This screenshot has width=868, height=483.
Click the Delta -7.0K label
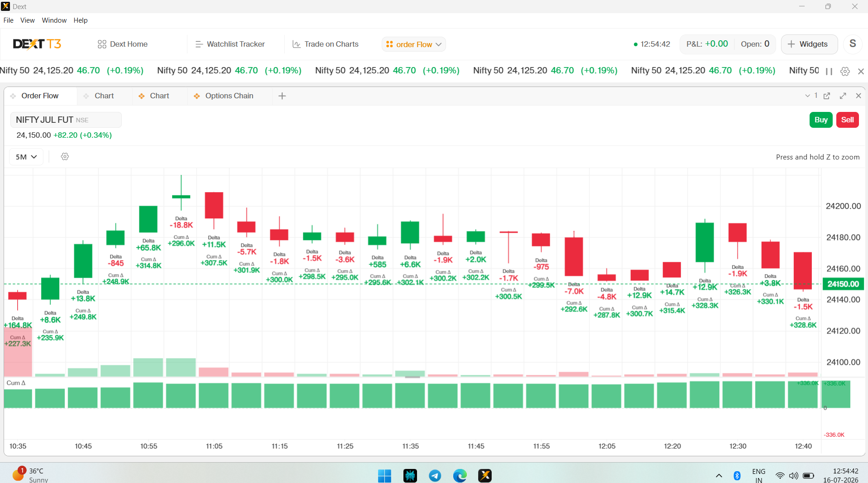(574, 288)
